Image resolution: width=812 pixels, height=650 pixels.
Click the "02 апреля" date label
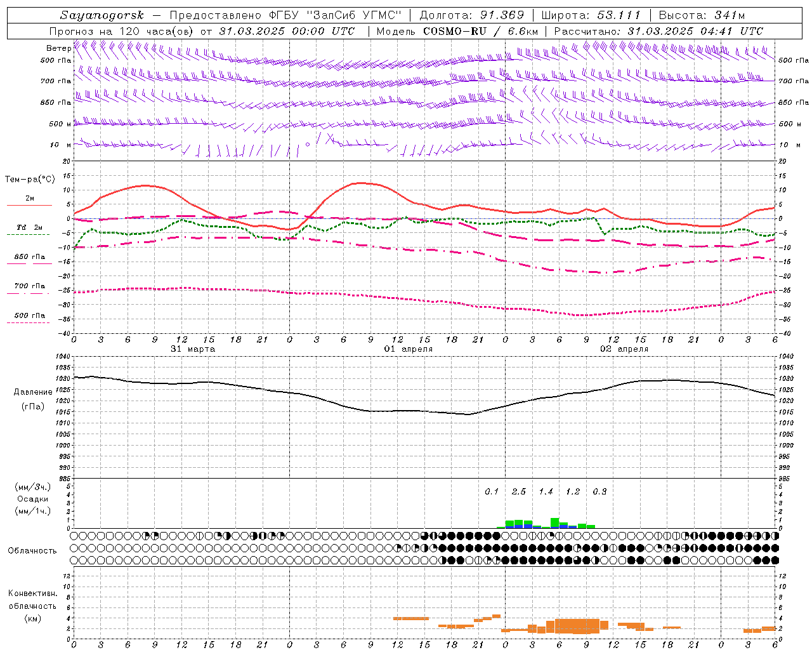point(624,349)
